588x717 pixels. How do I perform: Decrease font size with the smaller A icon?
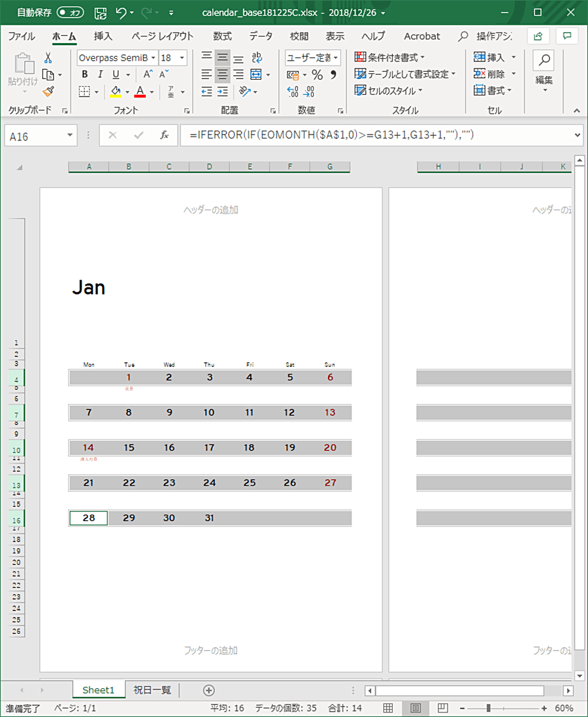(x=164, y=74)
